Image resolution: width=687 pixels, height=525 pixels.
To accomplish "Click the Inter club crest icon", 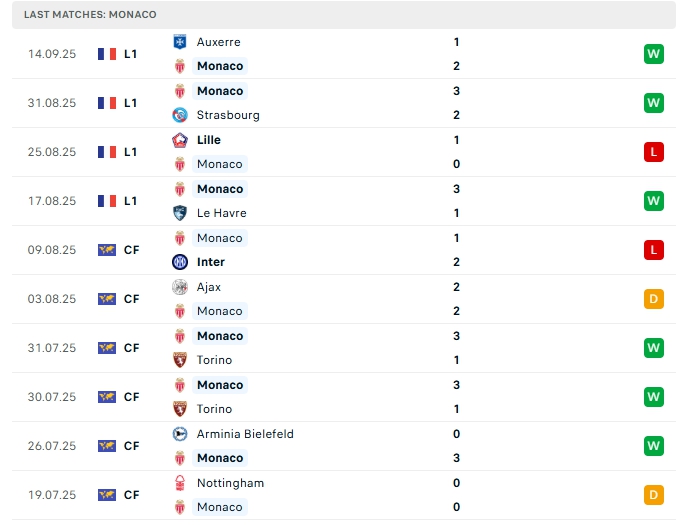I will [180, 262].
